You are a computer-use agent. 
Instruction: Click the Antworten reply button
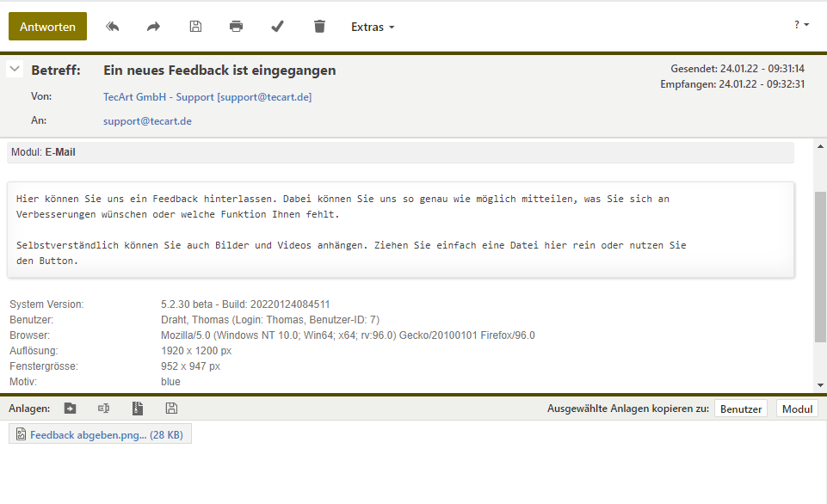(x=47, y=27)
